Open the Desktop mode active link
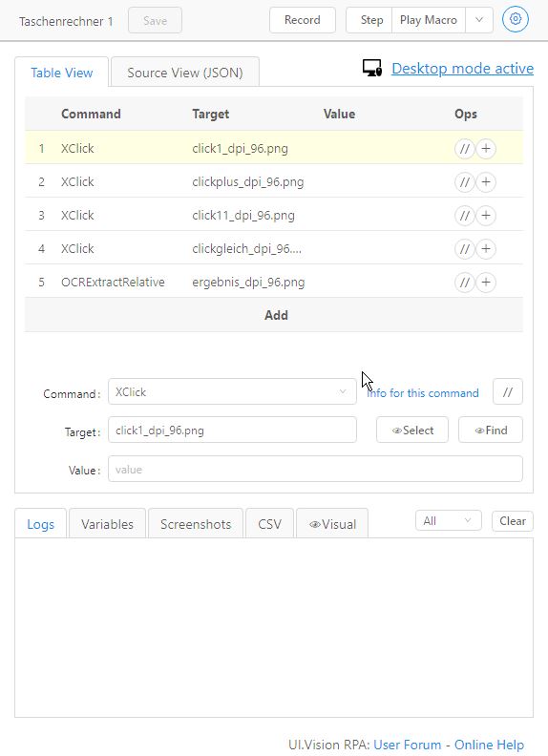The height and width of the screenshot is (756, 548). tap(462, 69)
